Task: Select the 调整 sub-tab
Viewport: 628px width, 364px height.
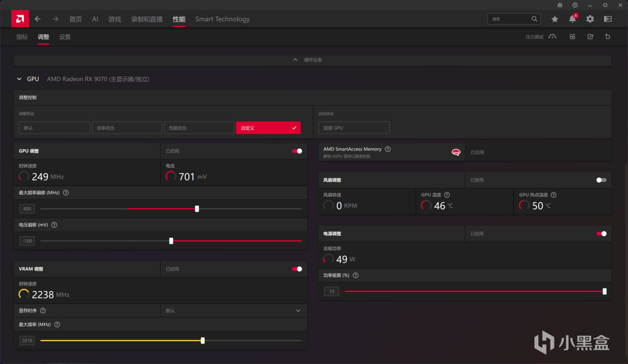Action: tap(44, 37)
